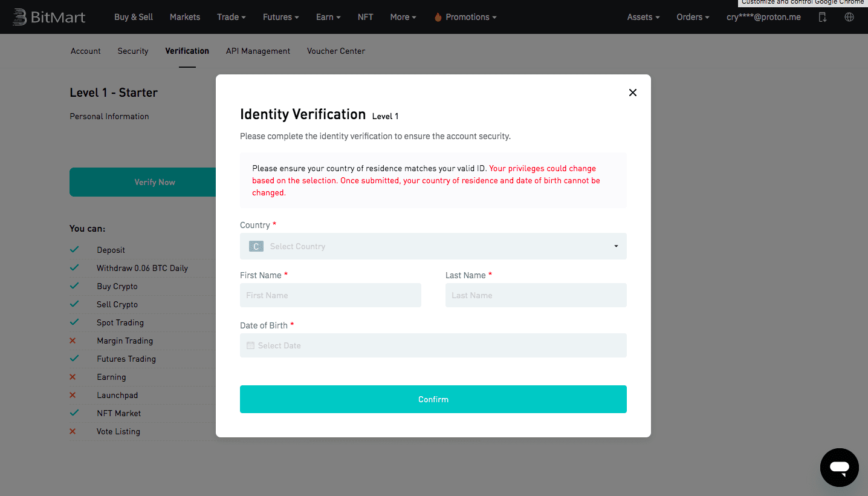Click the Personal Information text

click(109, 116)
